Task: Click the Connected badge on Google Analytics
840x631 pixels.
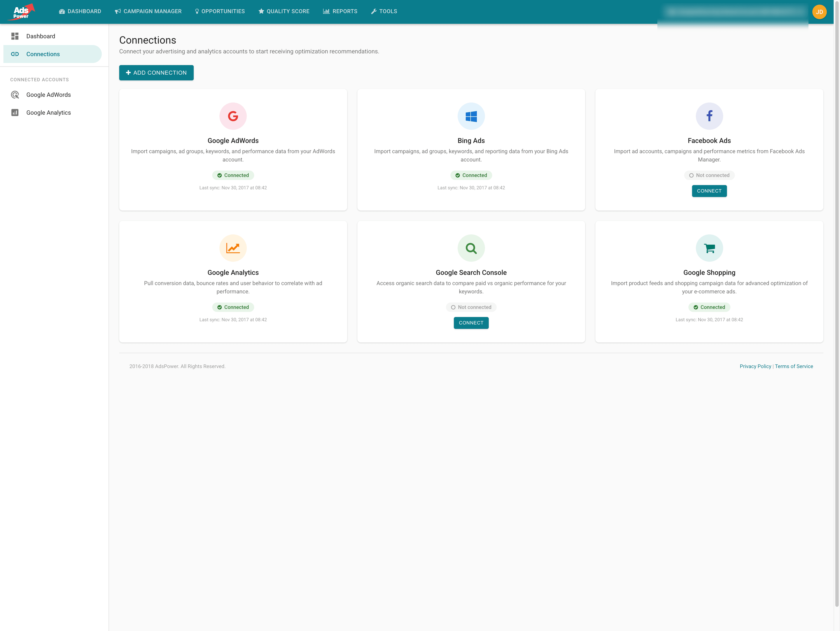Action: pos(233,307)
